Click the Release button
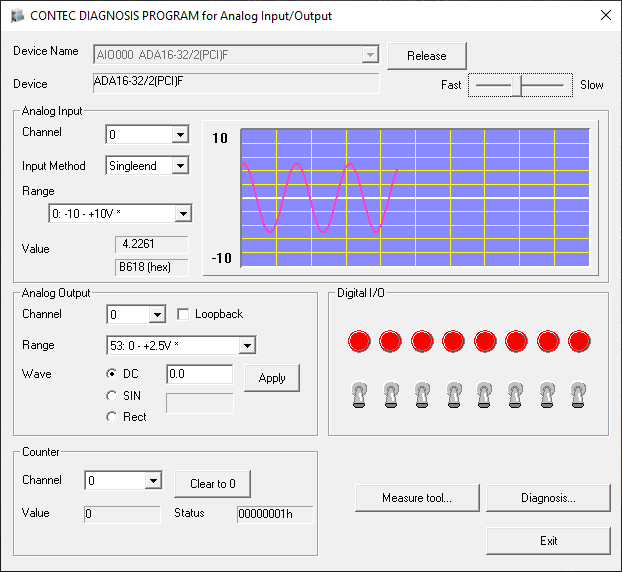 (x=426, y=56)
